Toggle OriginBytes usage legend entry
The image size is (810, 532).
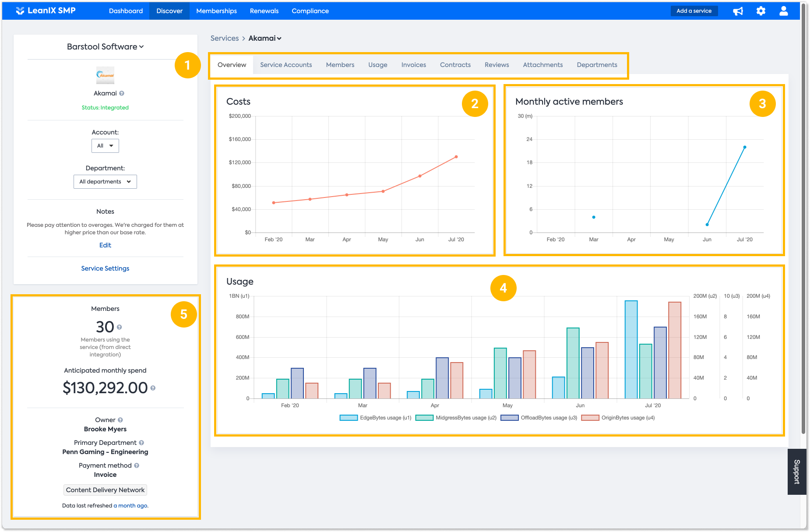pos(618,418)
